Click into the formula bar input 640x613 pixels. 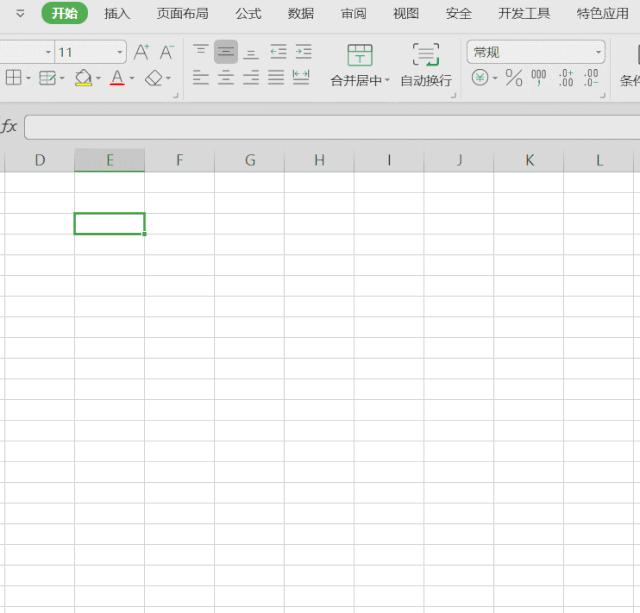tap(331, 127)
